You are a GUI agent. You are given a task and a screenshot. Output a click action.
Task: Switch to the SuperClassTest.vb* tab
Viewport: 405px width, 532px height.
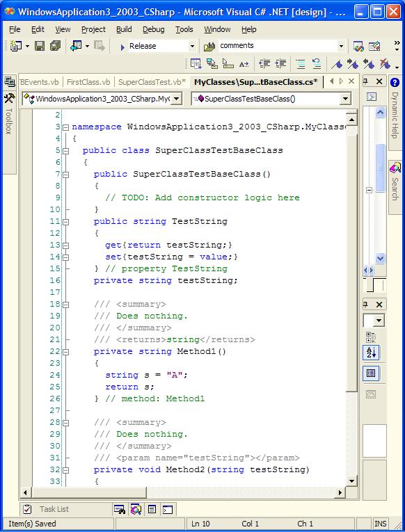152,82
